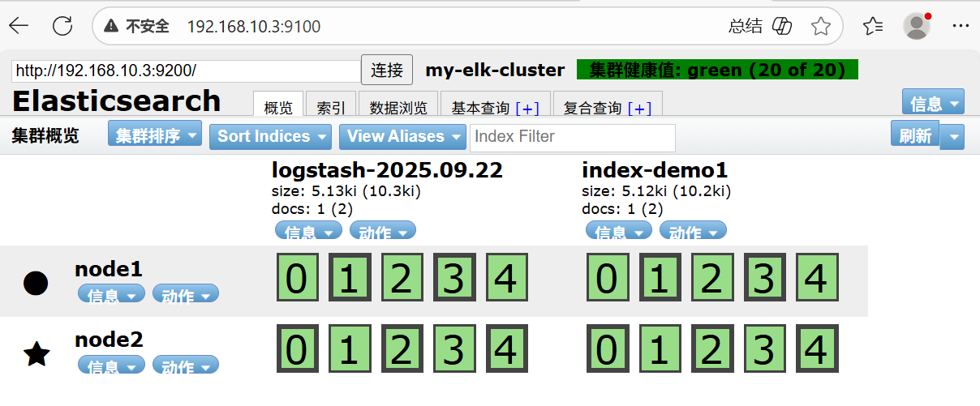Open 信息 dropdown for node1
The width and height of the screenshot is (980, 406).
[111, 295]
